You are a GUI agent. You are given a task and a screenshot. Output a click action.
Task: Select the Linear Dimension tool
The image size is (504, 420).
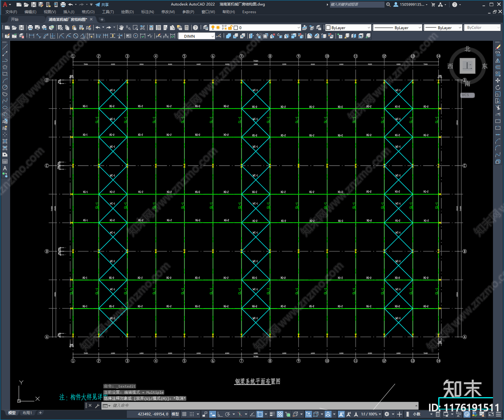click(31, 36)
